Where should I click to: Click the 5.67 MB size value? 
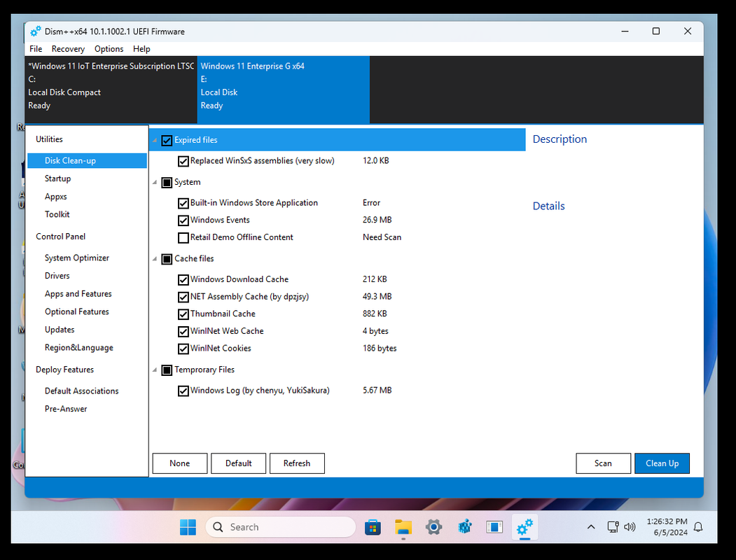[377, 390]
